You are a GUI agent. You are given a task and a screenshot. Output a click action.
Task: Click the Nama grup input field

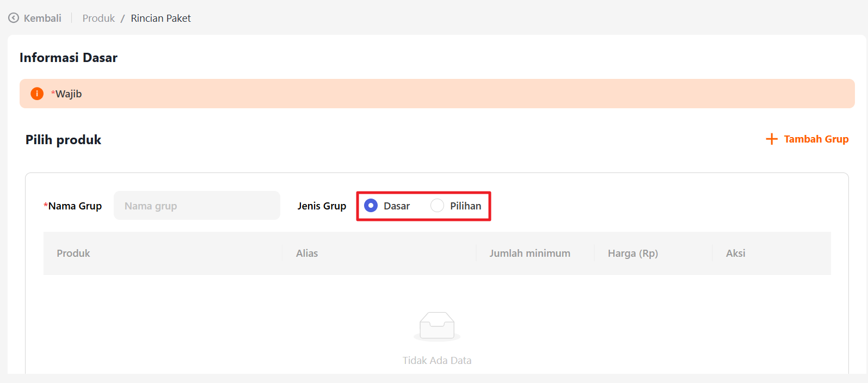[x=197, y=206]
